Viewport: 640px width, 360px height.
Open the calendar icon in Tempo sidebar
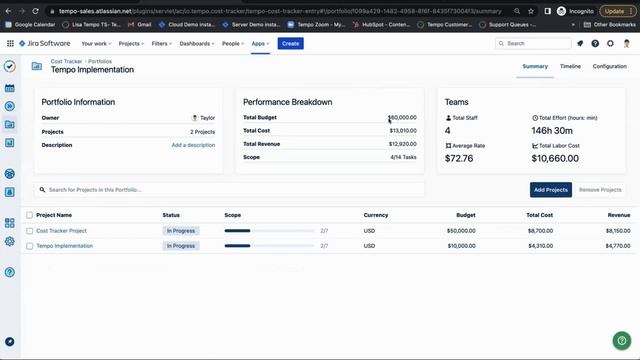pyautogui.click(x=10, y=88)
